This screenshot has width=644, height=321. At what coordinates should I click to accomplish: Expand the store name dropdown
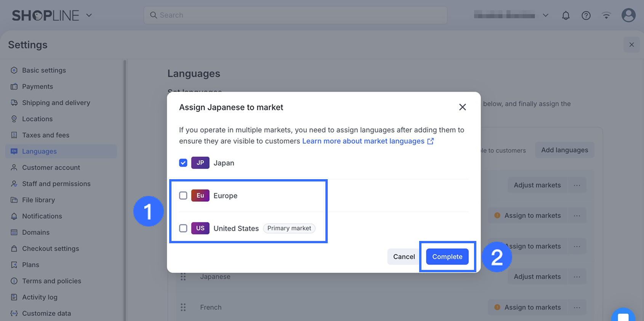(x=545, y=15)
